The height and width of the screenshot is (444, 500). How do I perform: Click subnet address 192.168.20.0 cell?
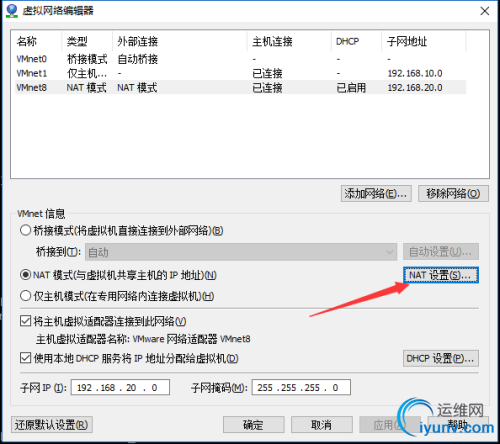tap(415, 88)
